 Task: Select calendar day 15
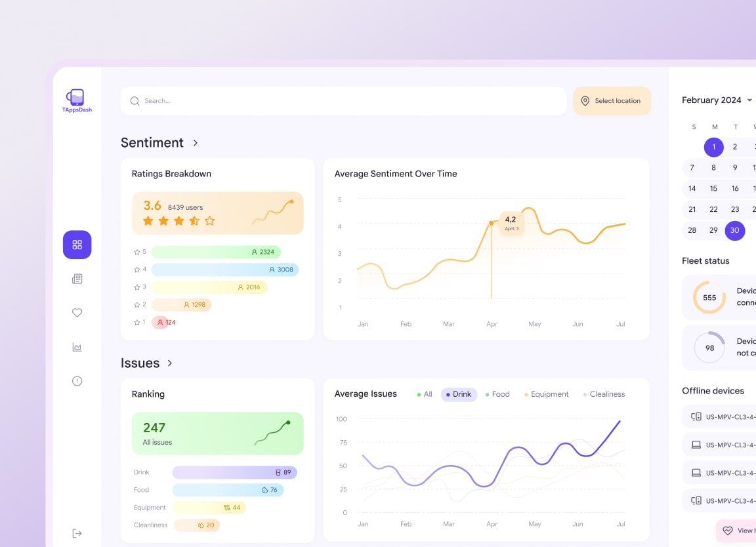[x=713, y=188]
